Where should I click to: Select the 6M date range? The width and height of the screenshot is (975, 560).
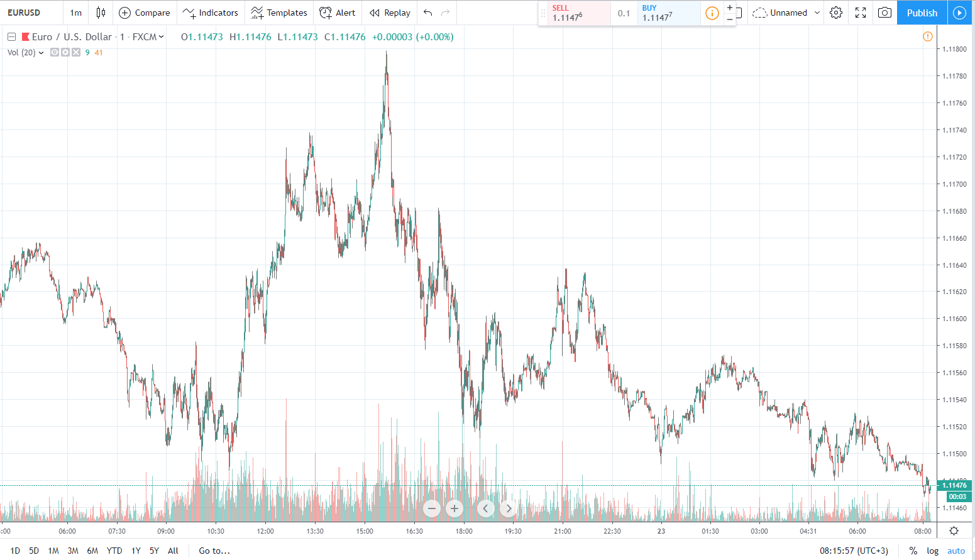pyautogui.click(x=92, y=551)
